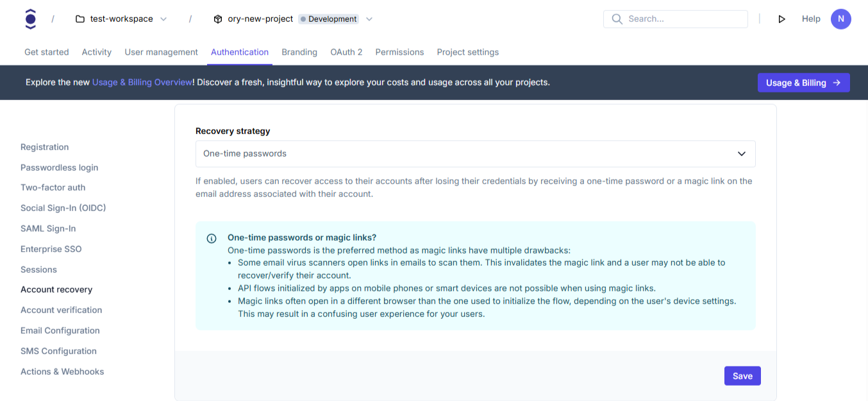Open the Help link
This screenshot has height=401, width=868.
(x=811, y=19)
